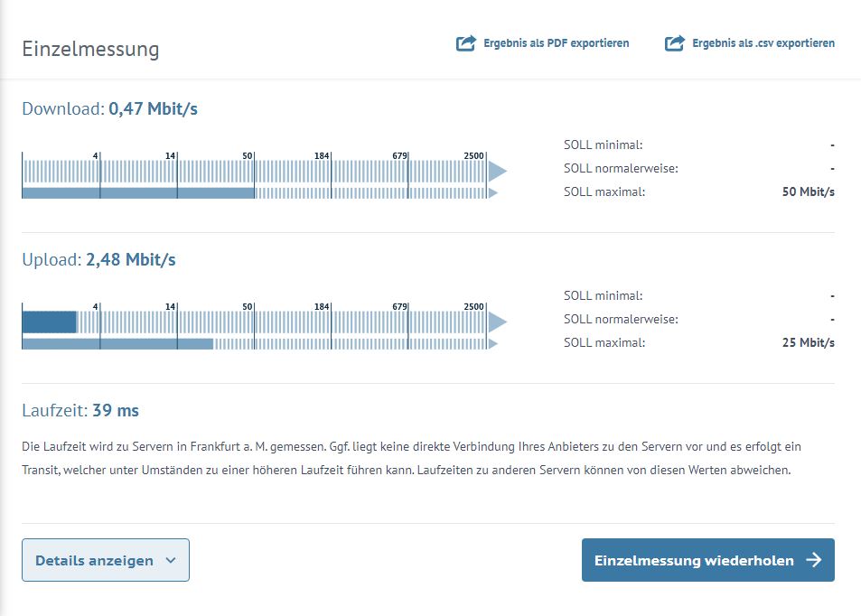Click the Download SOLL maximal 50 Mbit/s value
This screenshot has width=861, height=616.
click(808, 191)
